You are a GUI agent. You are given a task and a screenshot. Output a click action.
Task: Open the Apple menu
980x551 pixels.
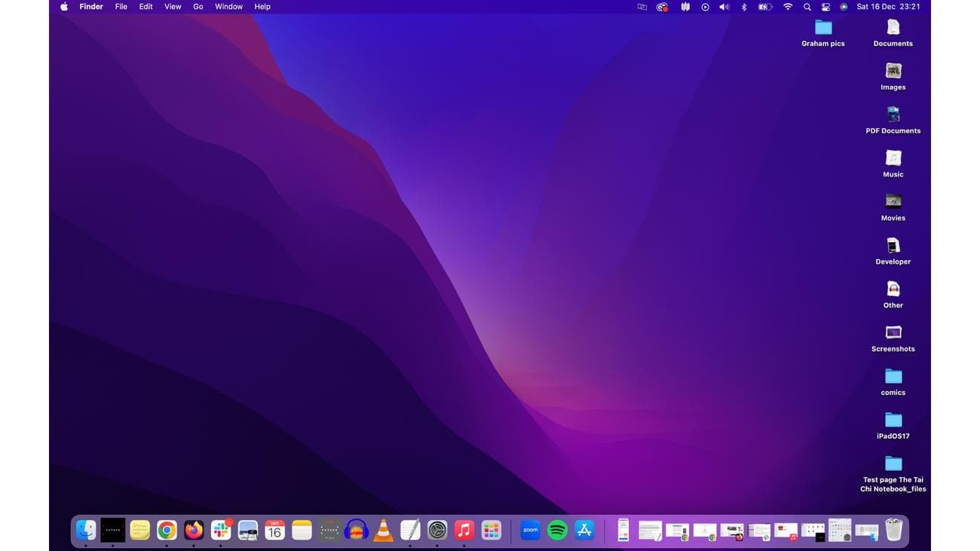click(x=63, y=7)
